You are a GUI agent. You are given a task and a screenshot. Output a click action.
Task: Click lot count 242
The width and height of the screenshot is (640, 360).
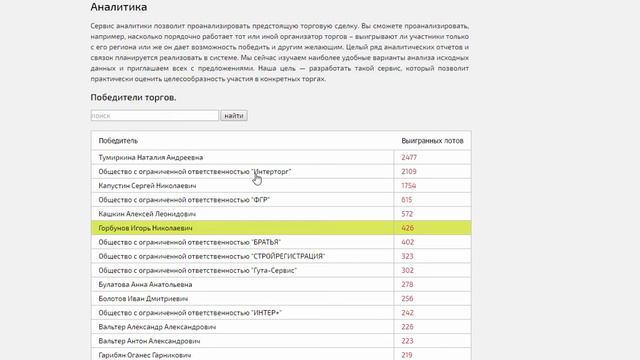tap(407, 313)
